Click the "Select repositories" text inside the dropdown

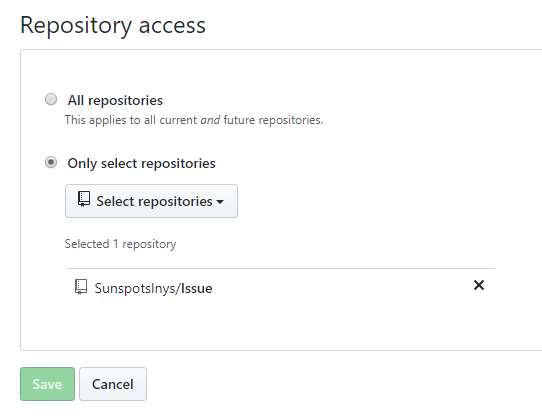[x=154, y=201]
